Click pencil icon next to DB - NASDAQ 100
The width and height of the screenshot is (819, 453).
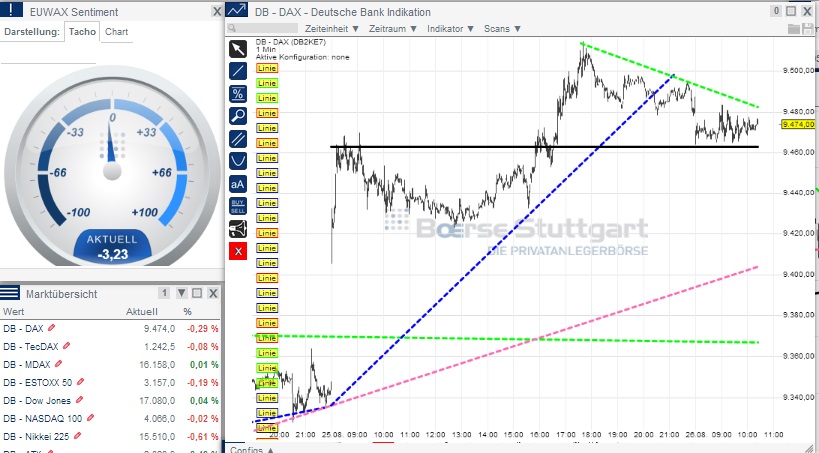coord(90,417)
